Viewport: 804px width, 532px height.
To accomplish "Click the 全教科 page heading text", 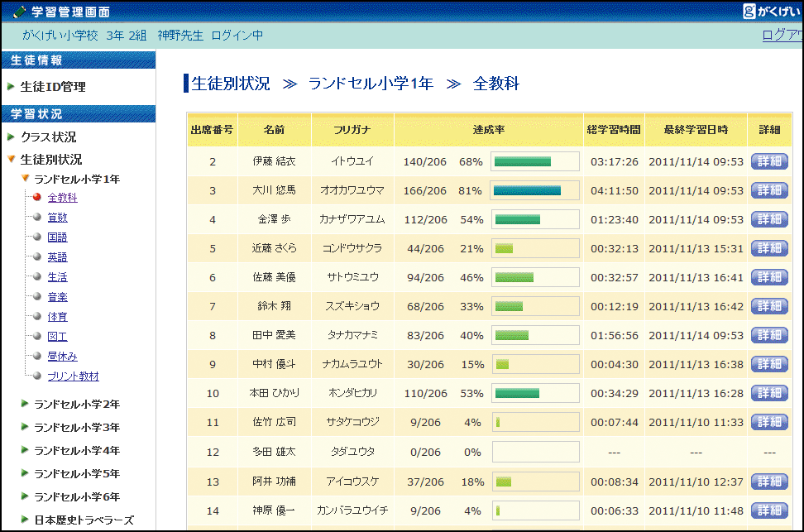I will tap(495, 83).
